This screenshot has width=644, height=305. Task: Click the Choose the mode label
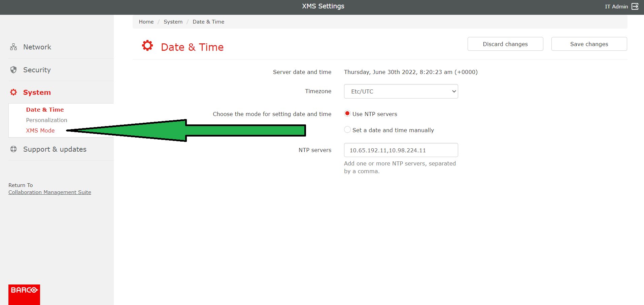pyautogui.click(x=272, y=114)
